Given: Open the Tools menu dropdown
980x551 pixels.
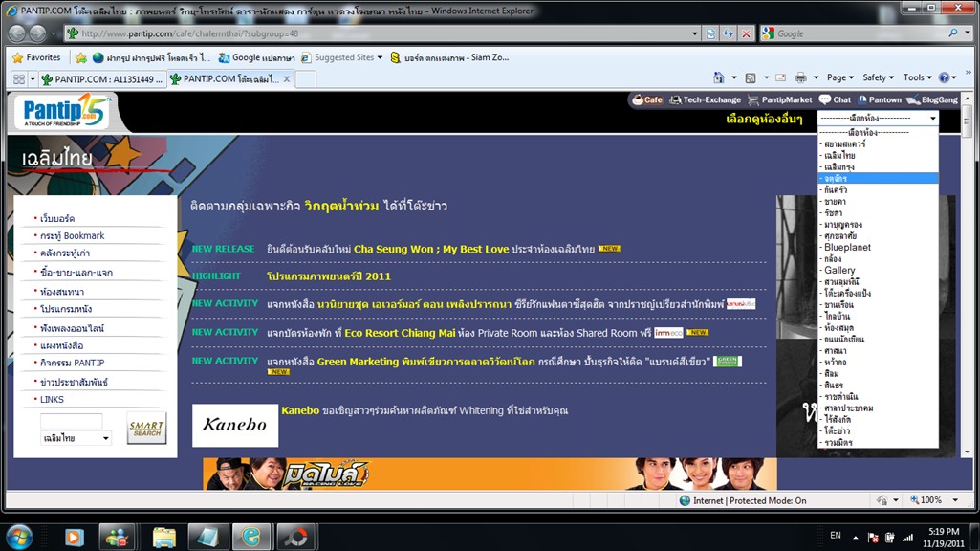Looking at the screenshot, I should click(x=917, y=77).
